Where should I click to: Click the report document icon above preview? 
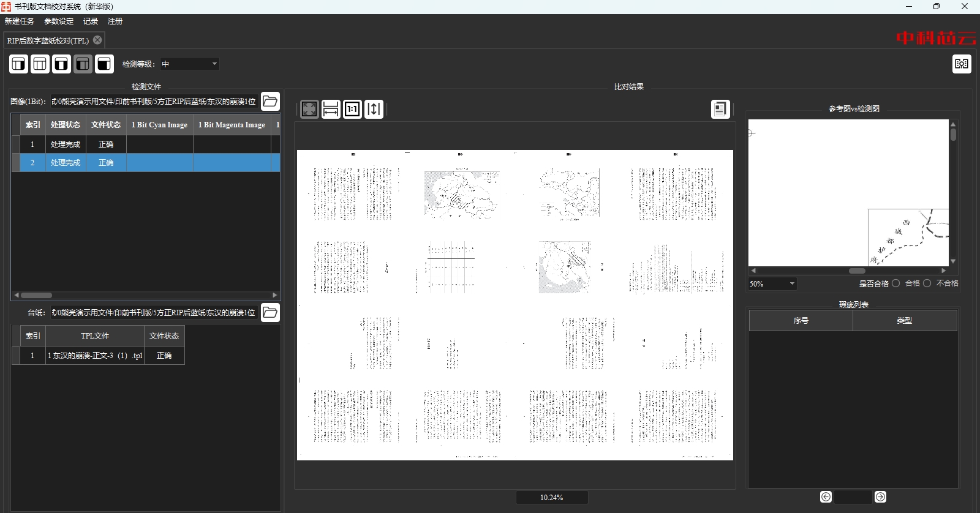(720, 109)
